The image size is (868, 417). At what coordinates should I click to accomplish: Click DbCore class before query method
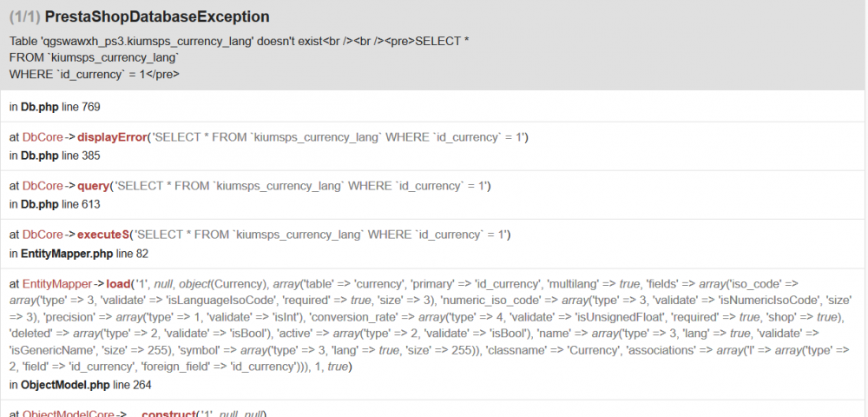43,186
